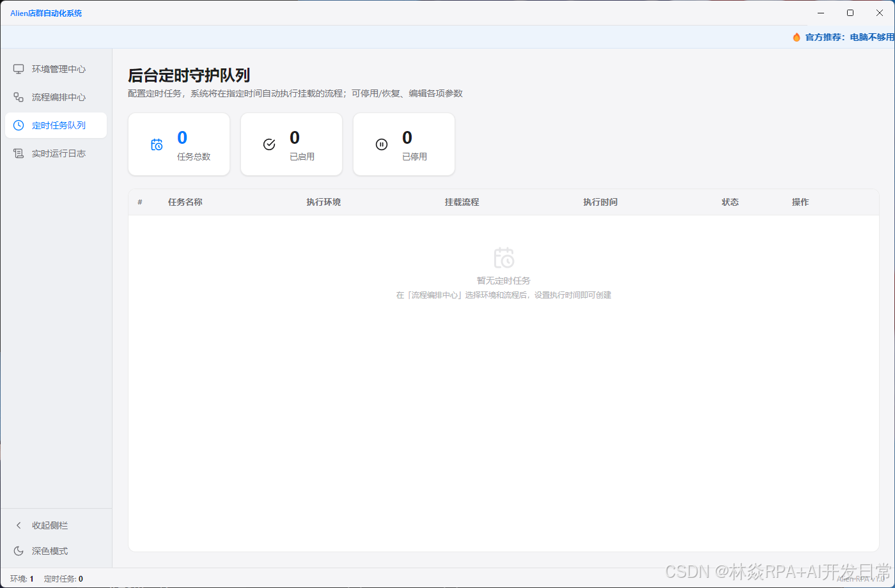Open 实时运行日志 page
This screenshot has height=588, width=895.
[x=56, y=153]
